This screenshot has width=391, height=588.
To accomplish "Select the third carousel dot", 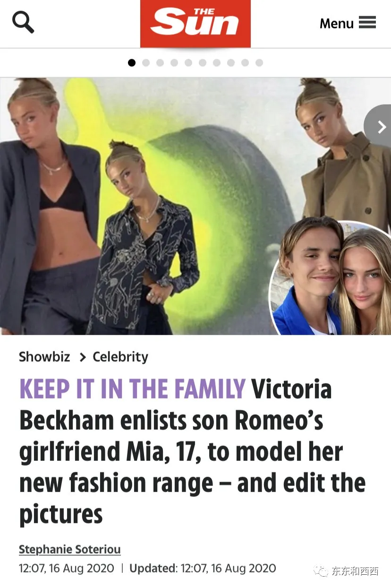I will tap(160, 62).
